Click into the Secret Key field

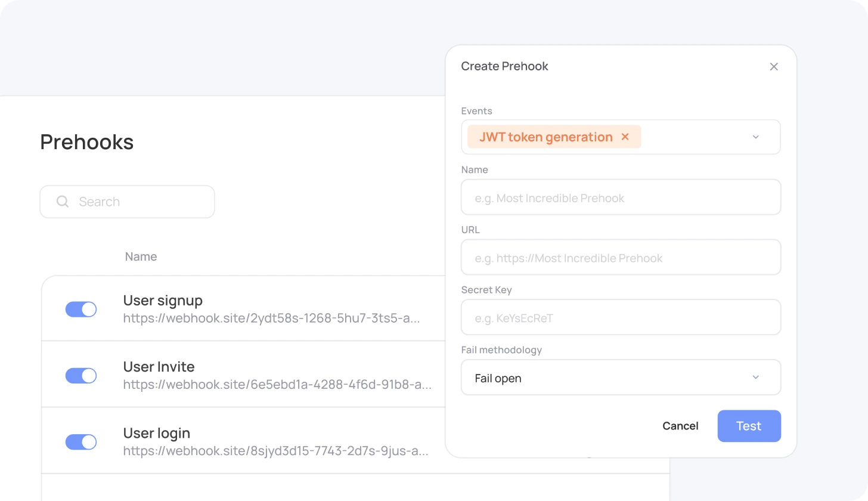click(620, 317)
